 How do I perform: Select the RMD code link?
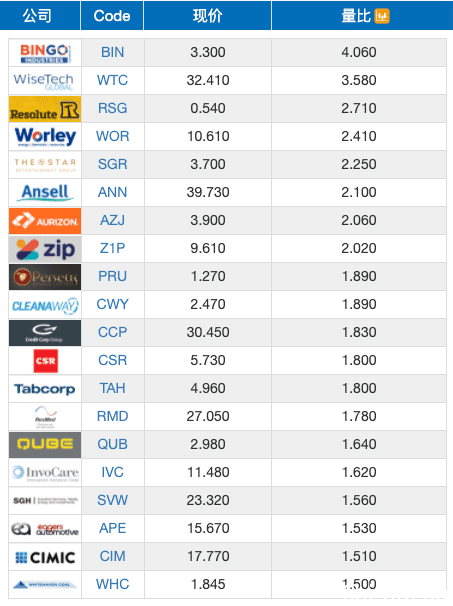tap(112, 416)
